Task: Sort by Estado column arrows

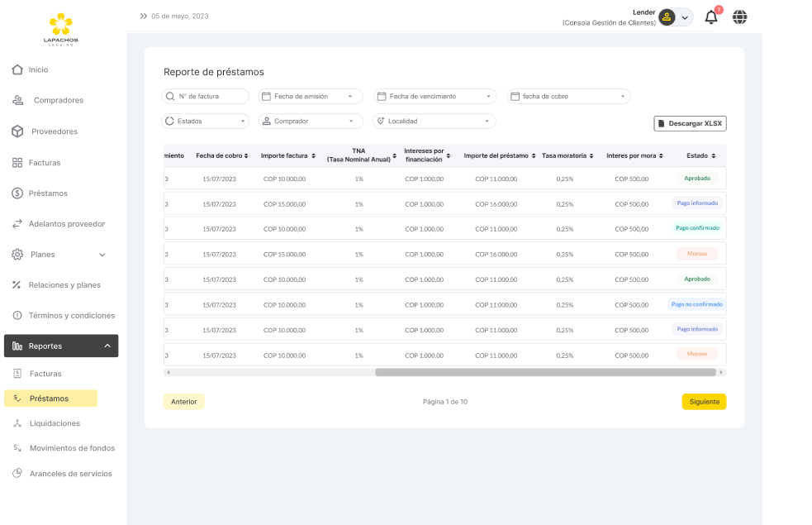Action: 714,155
